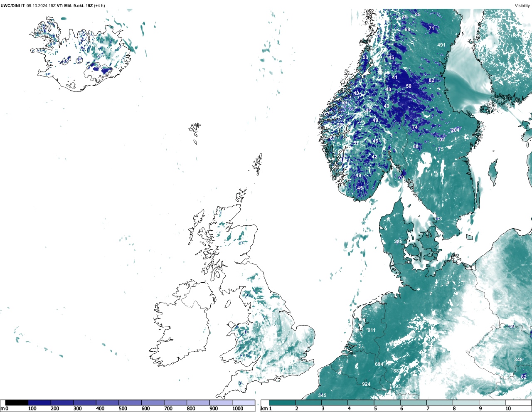The width and height of the screenshot is (532, 412).
Task: Click the '1000' label on metre scale
Action: (238, 409)
